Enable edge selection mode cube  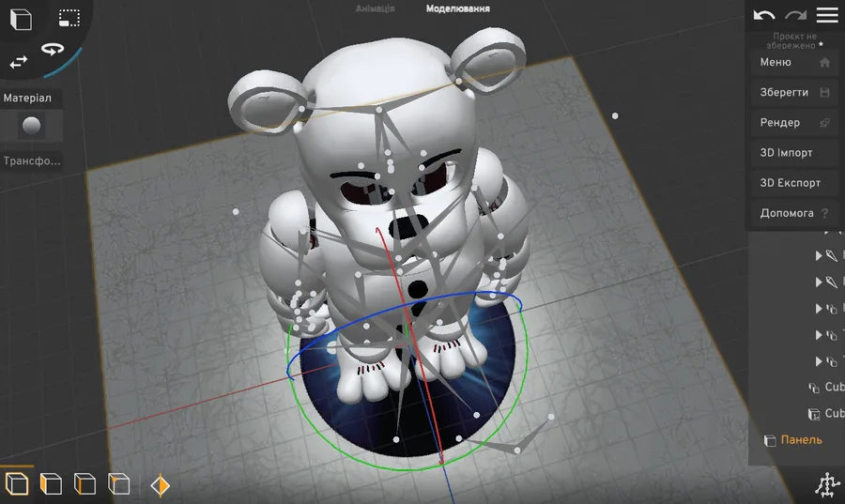pyautogui.click(x=84, y=483)
